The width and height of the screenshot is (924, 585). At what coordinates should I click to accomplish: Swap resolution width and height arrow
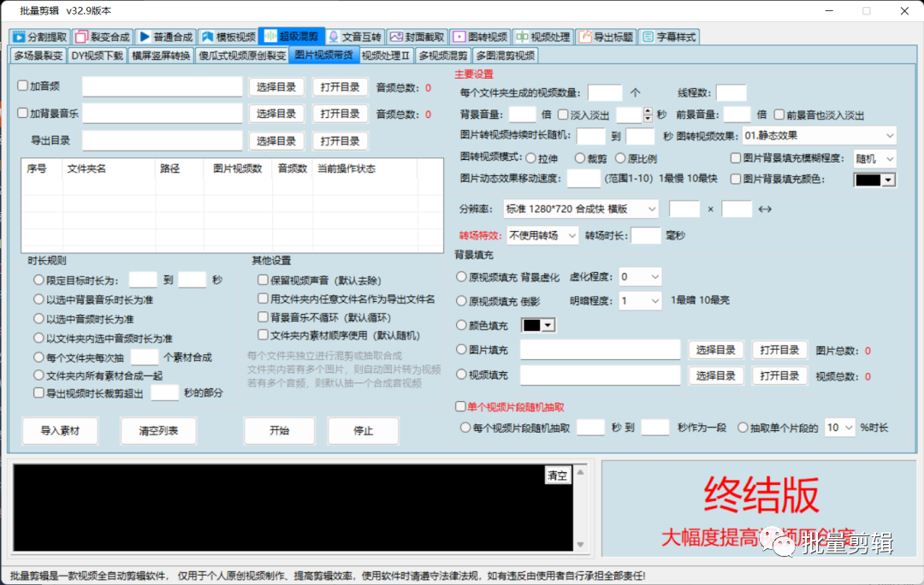[765, 210]
